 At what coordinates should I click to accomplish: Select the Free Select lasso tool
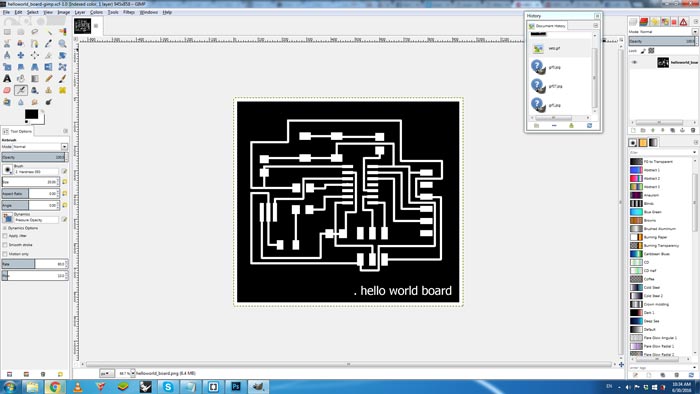tap(35, 32)
